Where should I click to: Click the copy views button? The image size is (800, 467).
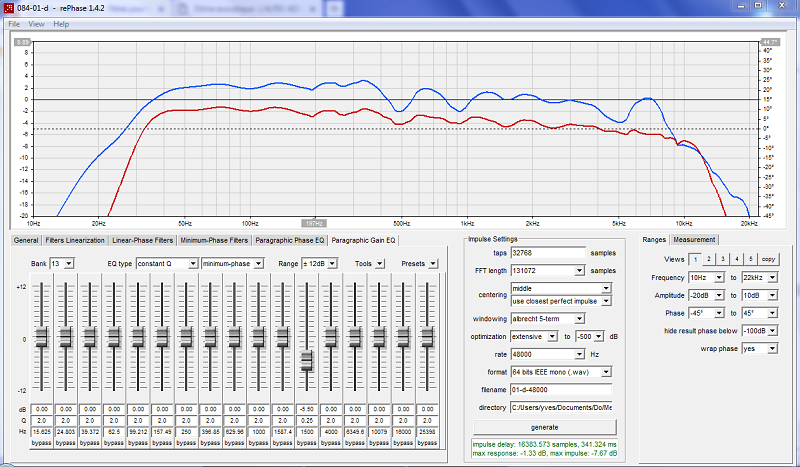[768, 259]
